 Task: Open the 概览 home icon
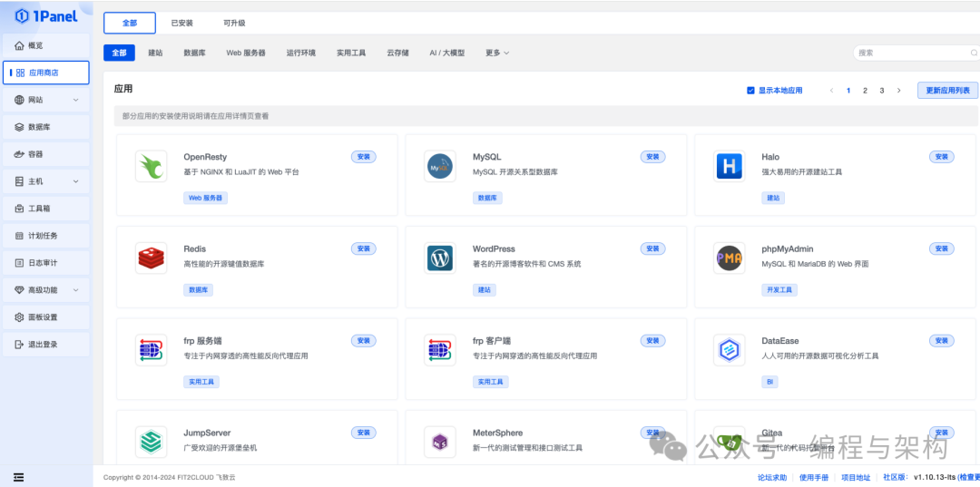pos(19,45)
